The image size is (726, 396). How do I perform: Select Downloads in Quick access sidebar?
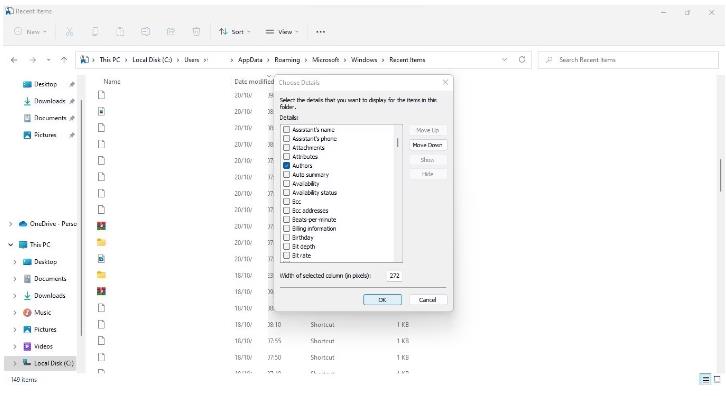click(x=50, y=101)
